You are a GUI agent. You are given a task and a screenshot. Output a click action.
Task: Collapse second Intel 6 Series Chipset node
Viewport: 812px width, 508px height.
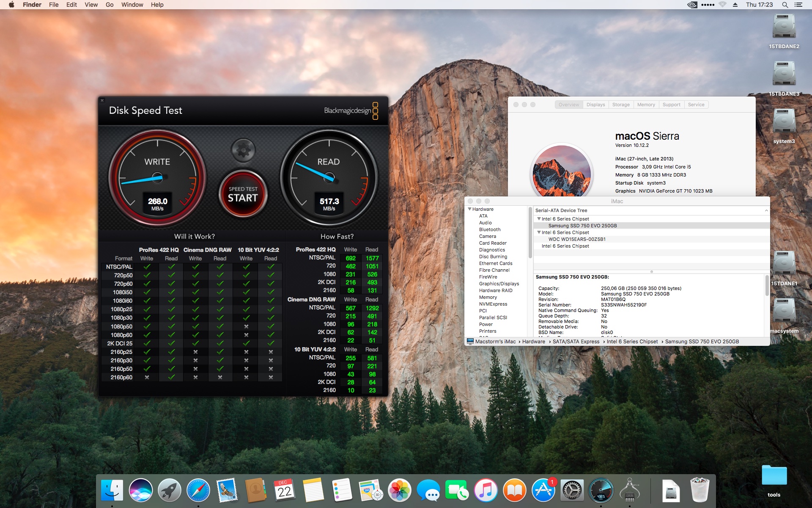pos(539,232)
